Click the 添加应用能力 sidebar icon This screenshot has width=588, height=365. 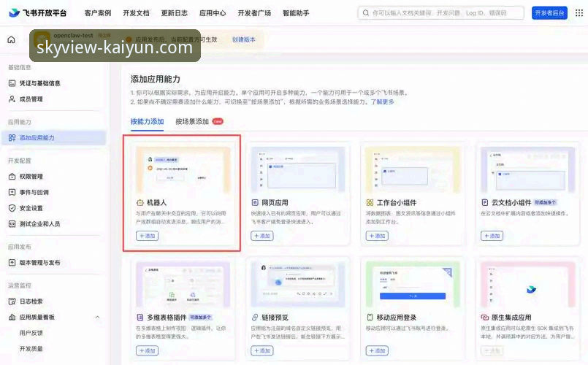[12, 137]
